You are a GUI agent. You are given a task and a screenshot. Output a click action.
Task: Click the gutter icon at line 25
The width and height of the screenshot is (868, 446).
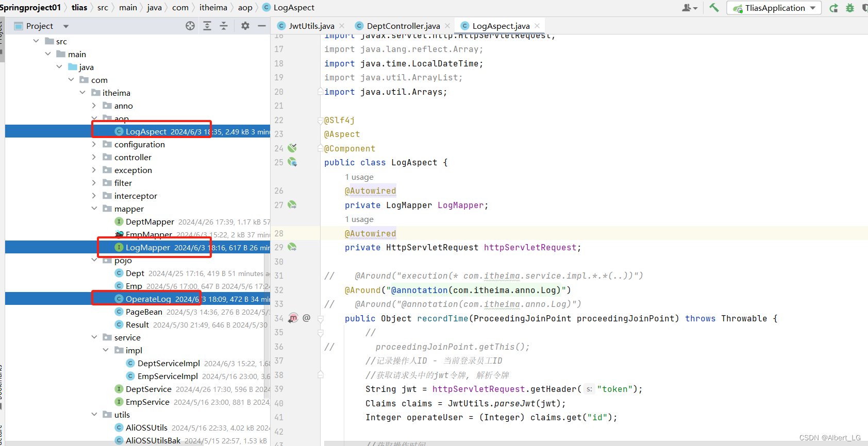pyautogui.click(x=292, y=162)
